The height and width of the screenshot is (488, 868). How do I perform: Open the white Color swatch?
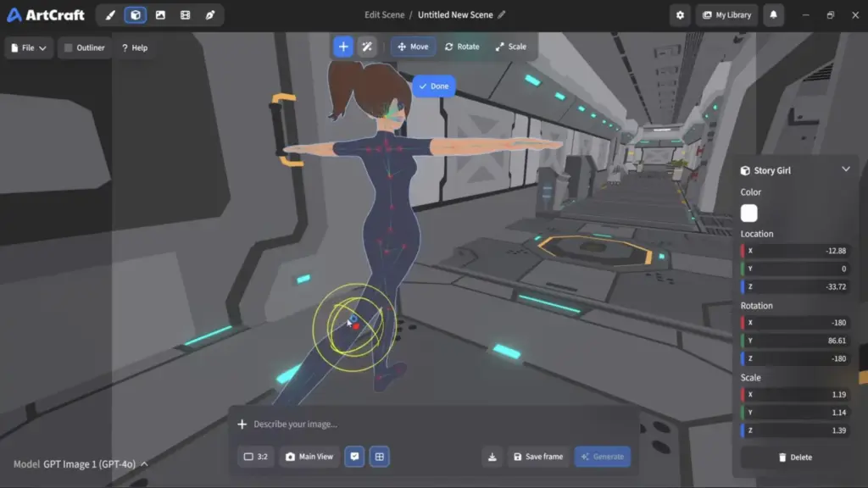749,213
